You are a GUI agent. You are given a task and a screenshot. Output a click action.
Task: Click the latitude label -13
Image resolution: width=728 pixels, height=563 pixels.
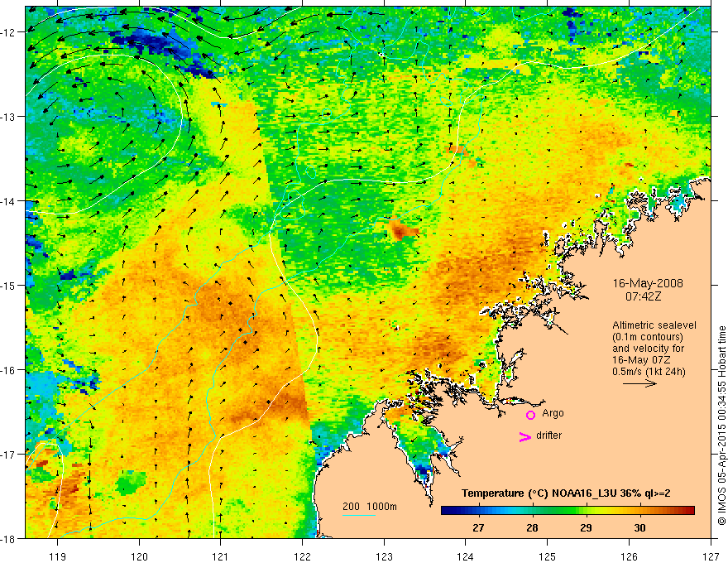[x=8, y=117]
